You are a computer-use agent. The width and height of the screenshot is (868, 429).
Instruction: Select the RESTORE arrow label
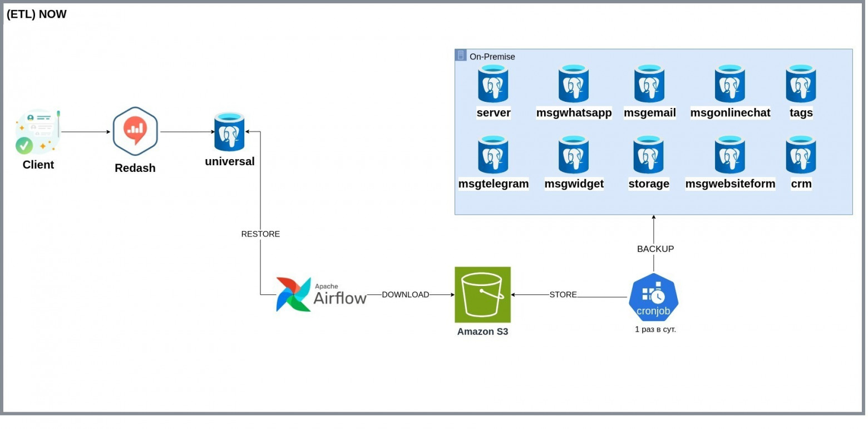pos(260,234)
